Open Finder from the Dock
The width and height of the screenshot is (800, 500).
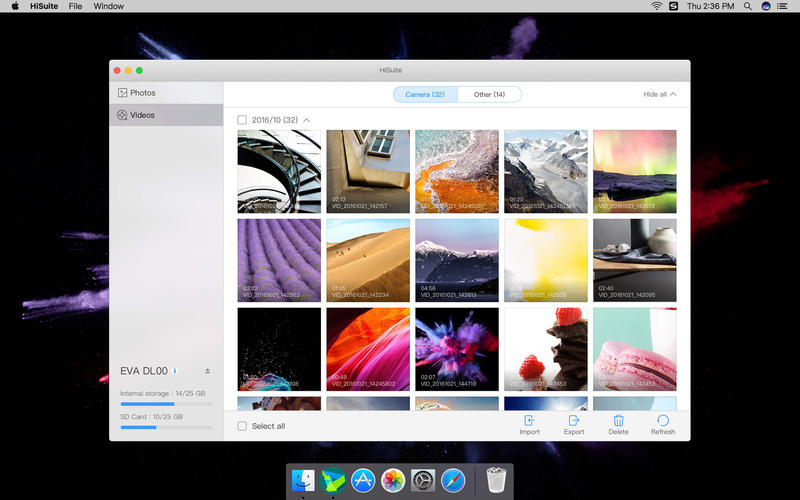(303, 480)
